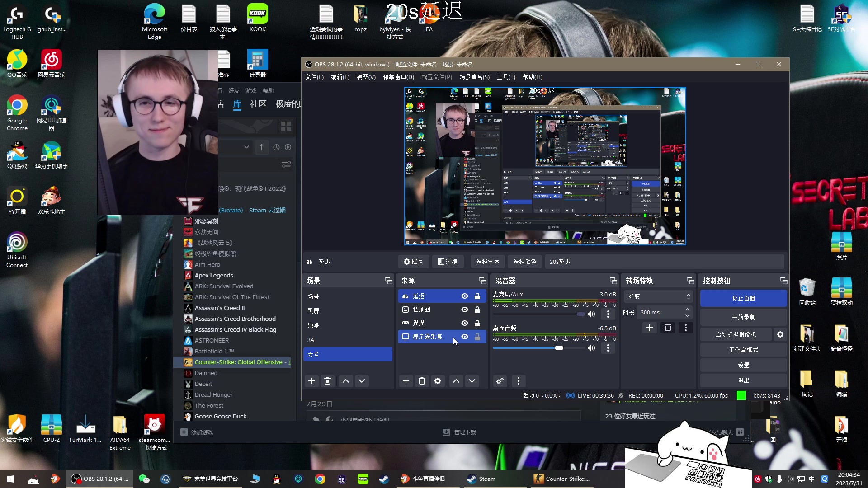Viewport: 868px width, 488px height.
Task: Move scene down with the arrow icon
Action: 362,381
